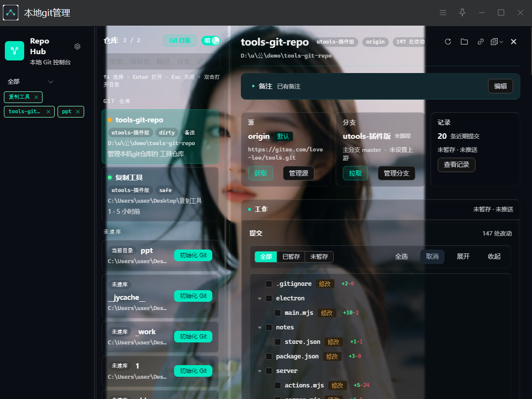532x399 pixels.
Task: Initialize Git for the ppt folder
Action: coord(193,255)
